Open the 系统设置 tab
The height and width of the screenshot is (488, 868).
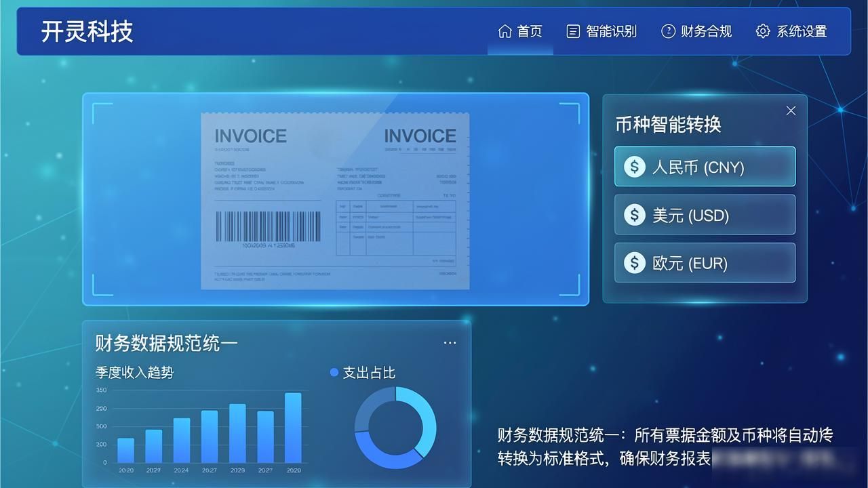tap(791, 31)
